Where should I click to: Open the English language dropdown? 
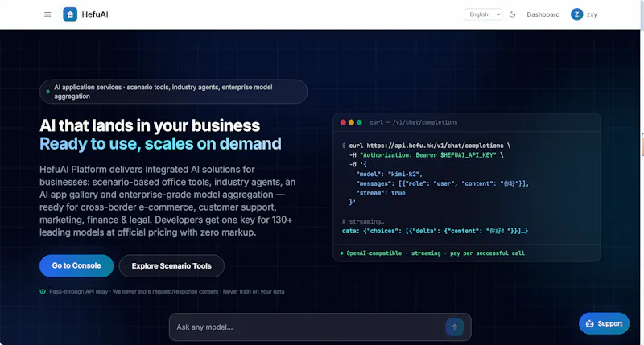(x=483, y=14)
